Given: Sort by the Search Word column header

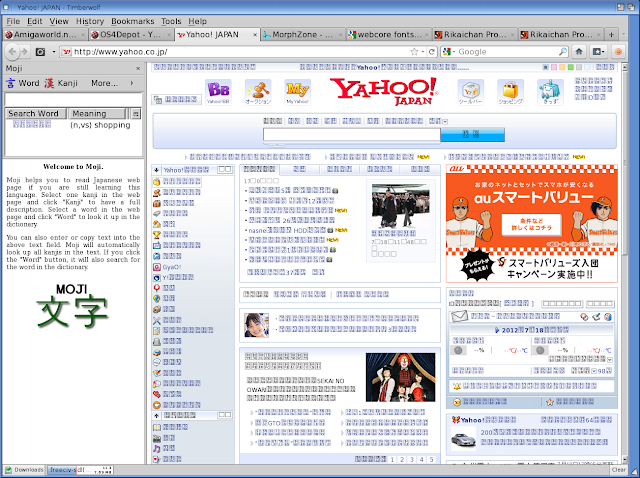Looking at the screenshot, I should pos(36,113).
